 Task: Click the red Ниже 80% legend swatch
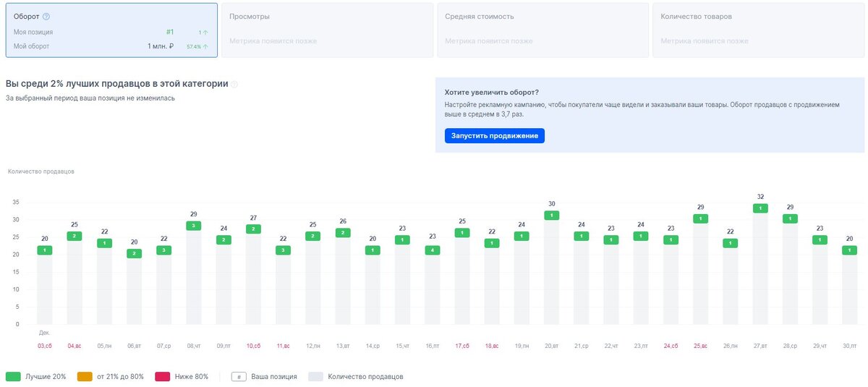point(164,377)
